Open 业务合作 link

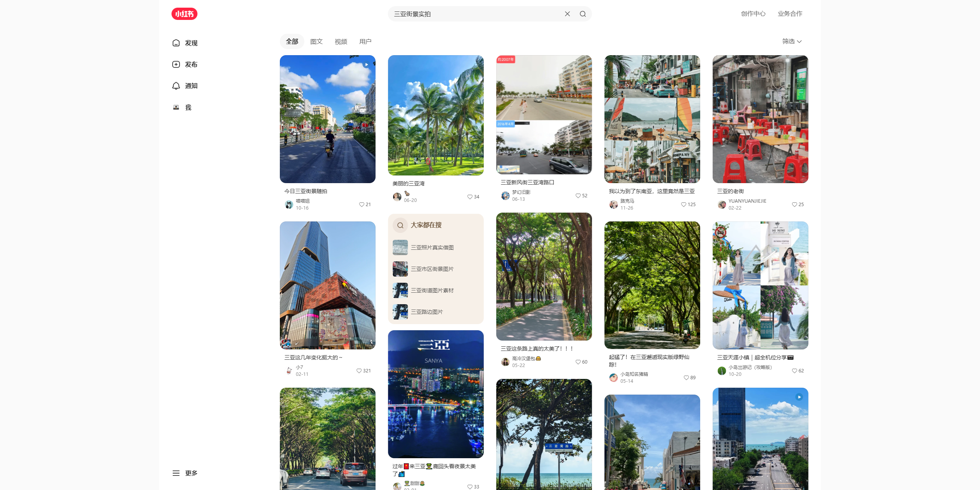tap(790, 14)
